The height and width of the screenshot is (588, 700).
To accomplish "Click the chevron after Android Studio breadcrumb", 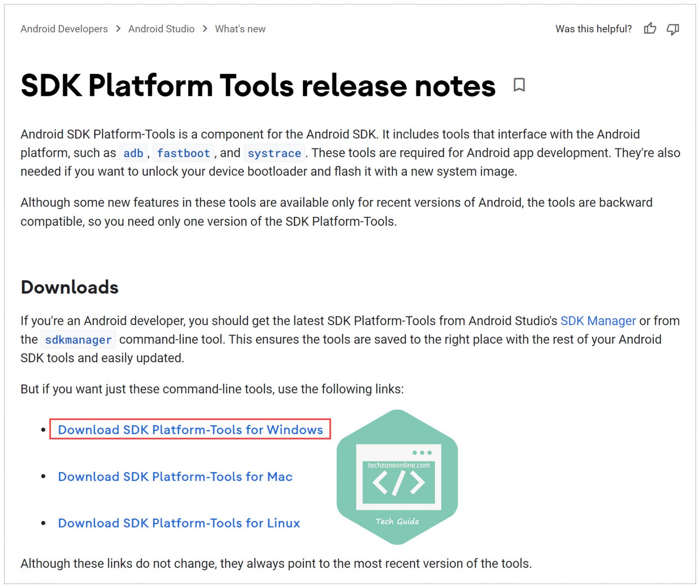I will tap(205, 29).
